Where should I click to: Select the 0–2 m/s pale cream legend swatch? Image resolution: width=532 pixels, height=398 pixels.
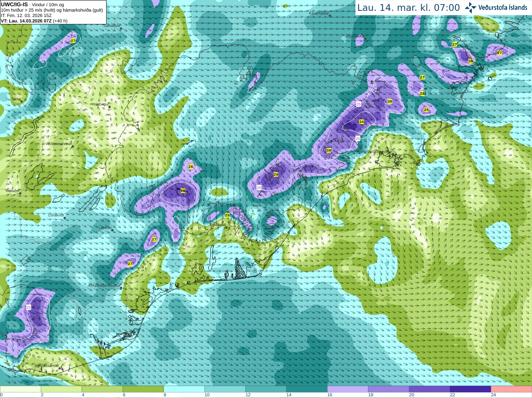point(20,389)
